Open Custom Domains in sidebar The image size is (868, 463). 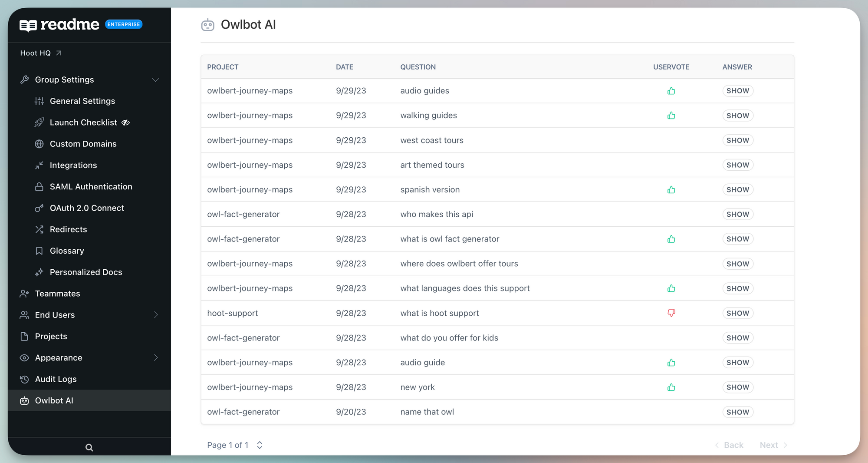pyautogui.click(x=83, y=144)
